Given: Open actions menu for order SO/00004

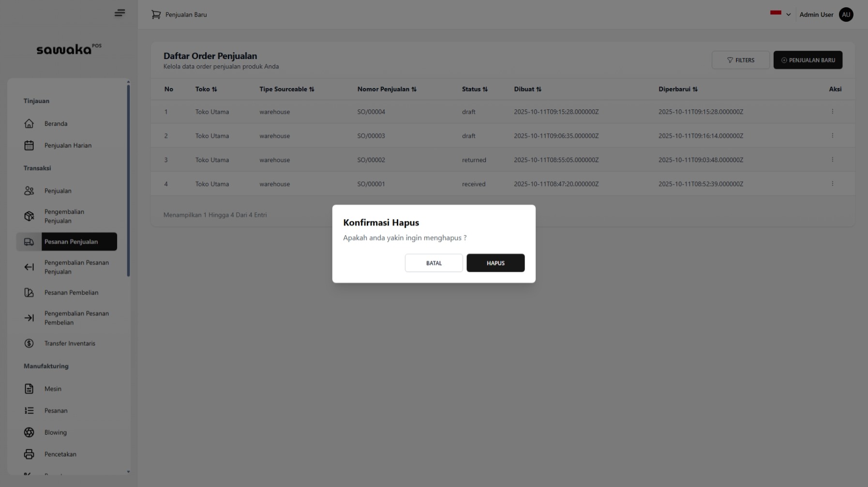Looking at the screenshot, I should coord(832,112).
